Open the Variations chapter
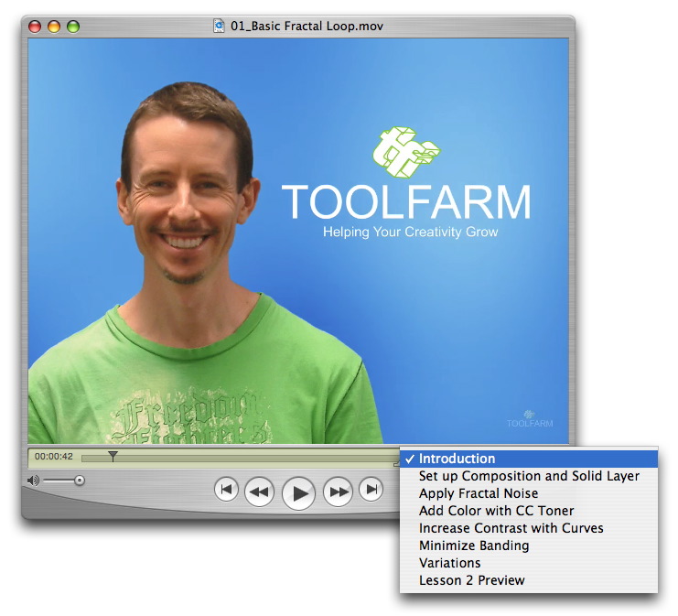Image resolution: width=678 pixels, height=616 pixels. tap(449, 563)
